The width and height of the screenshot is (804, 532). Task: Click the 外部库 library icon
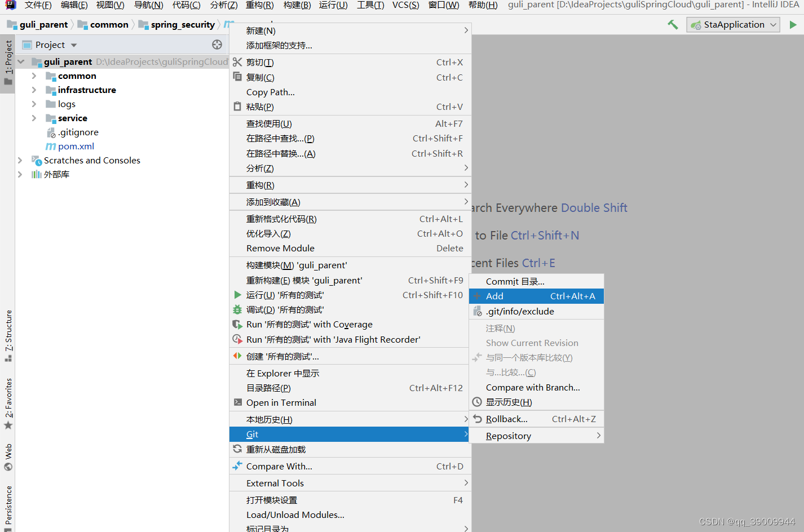click(x=37, y=174)
